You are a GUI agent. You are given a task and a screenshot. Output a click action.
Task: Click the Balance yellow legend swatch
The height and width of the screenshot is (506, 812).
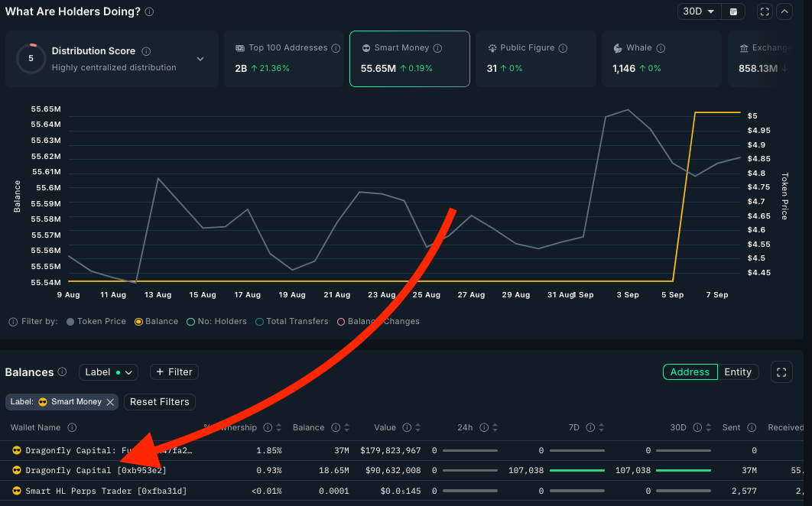pyautogui.click(x=138, y=322)
